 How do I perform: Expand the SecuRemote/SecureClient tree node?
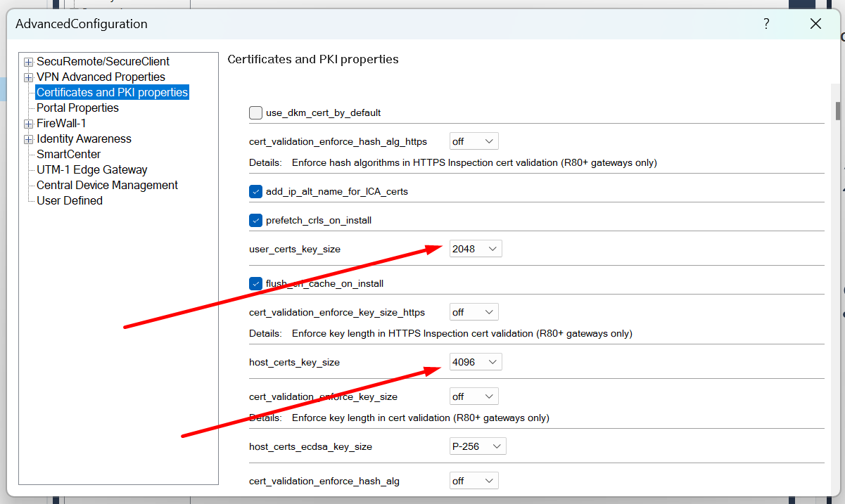point(27,61)
